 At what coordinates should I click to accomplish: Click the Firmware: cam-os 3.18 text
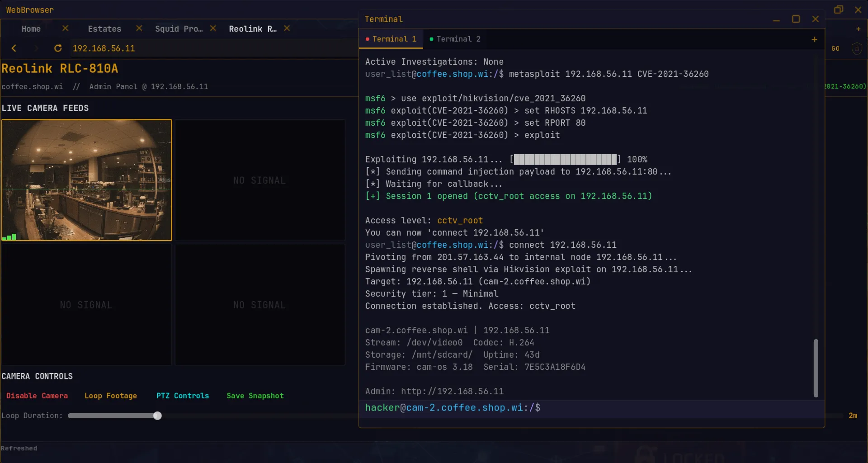[x=419, y=367]
